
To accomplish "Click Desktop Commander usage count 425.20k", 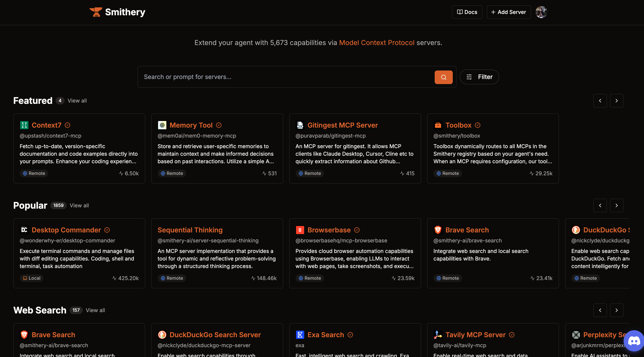I will [125, 278].
